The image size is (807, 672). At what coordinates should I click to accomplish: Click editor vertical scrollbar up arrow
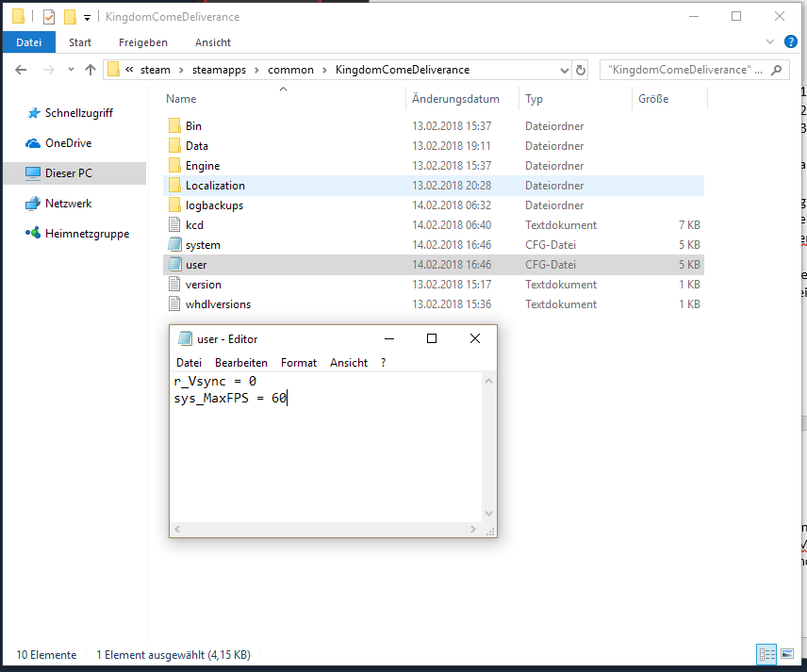pyautogui.click(x=489, y=381)
